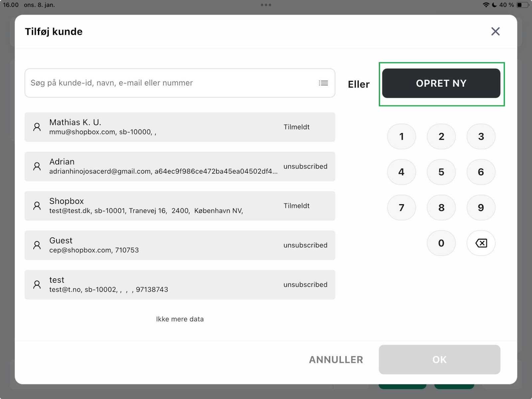Click person icon beside Shopbox

pyautogui.click(x=37, y=206)
